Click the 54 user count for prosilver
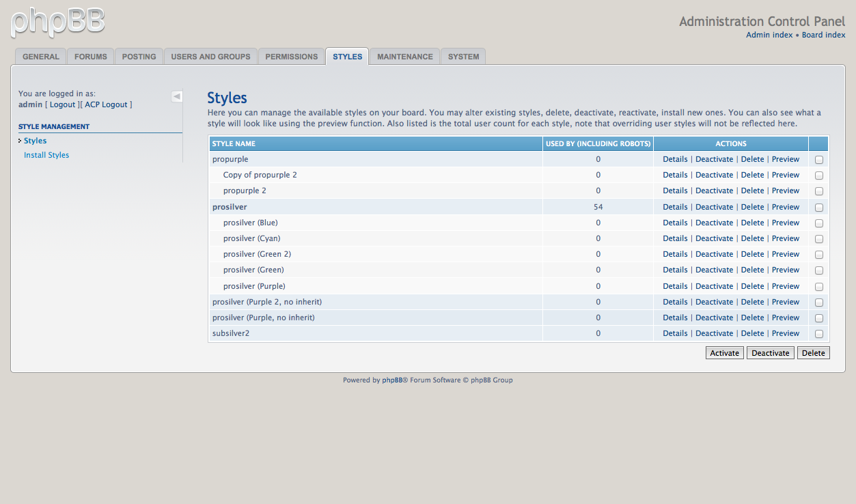 click(598, 207)
